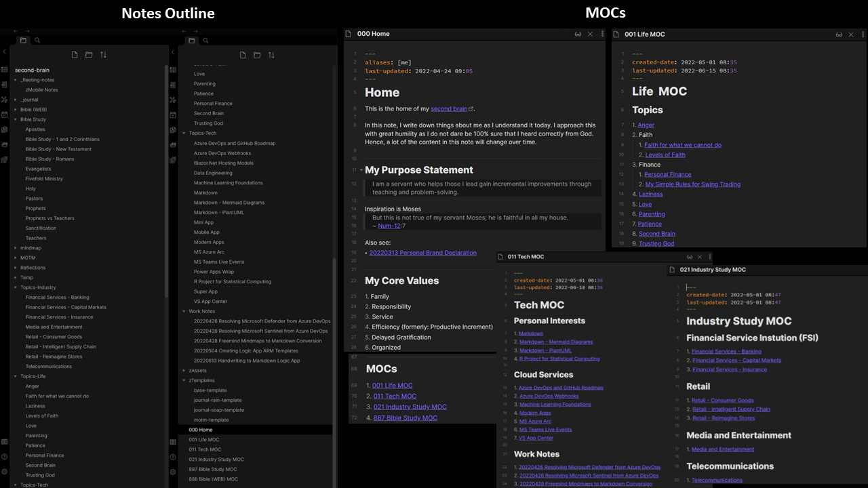
Task: Click the leftmost file explorer's vertical scrollbar
Action: click(x=166, y=203)
